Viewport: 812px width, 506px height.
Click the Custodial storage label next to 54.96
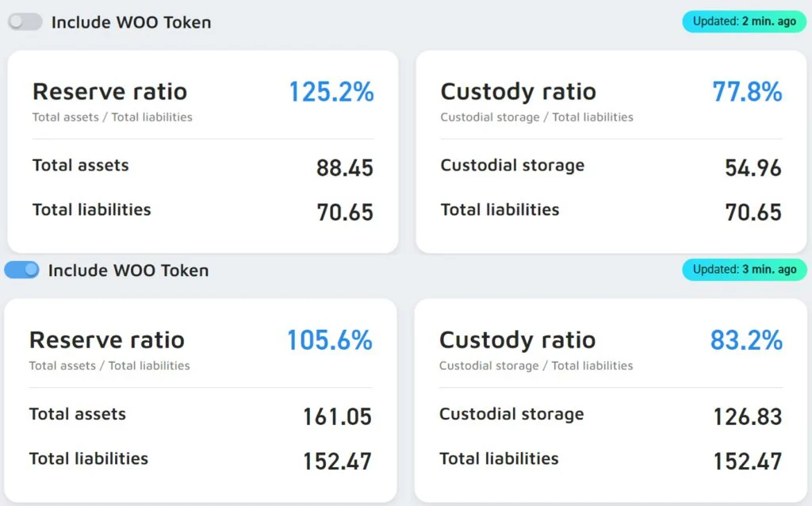(512, 166)
